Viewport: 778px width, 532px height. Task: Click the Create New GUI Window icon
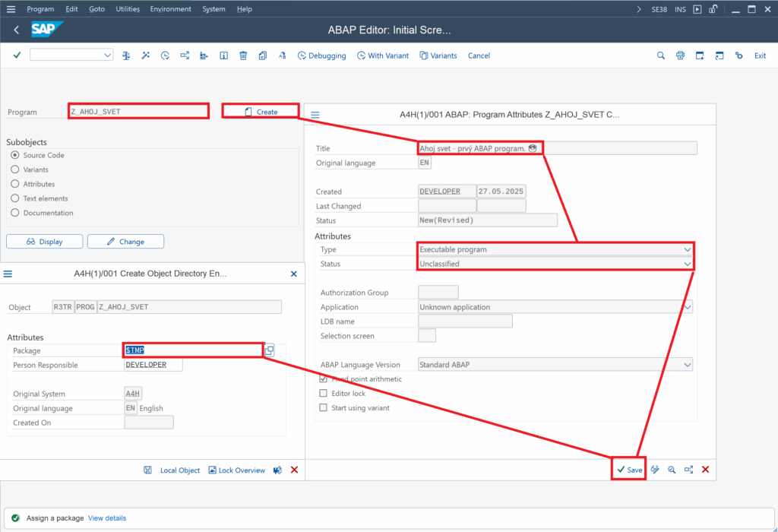point(700,55)
